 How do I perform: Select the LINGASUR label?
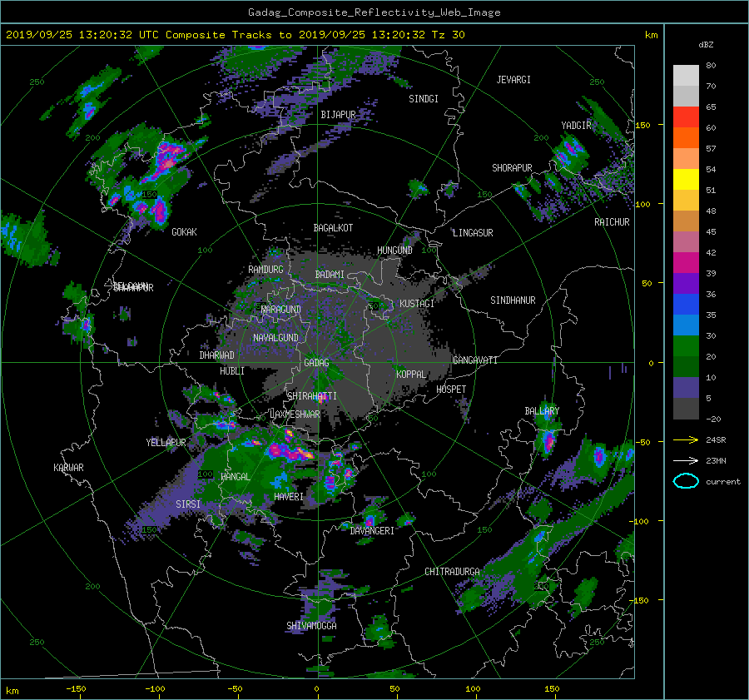point(473,233)
